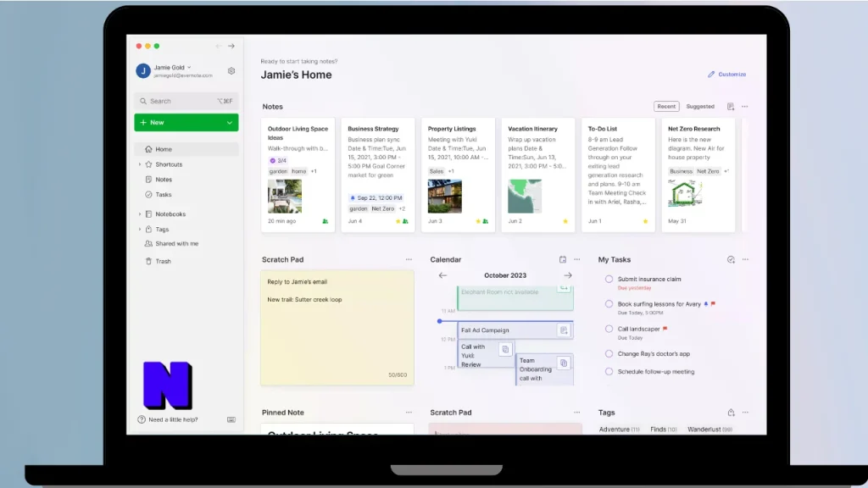868x488 pixels.
Task: Complete the Call landscaper task
Action: click(x=609, y=329)
